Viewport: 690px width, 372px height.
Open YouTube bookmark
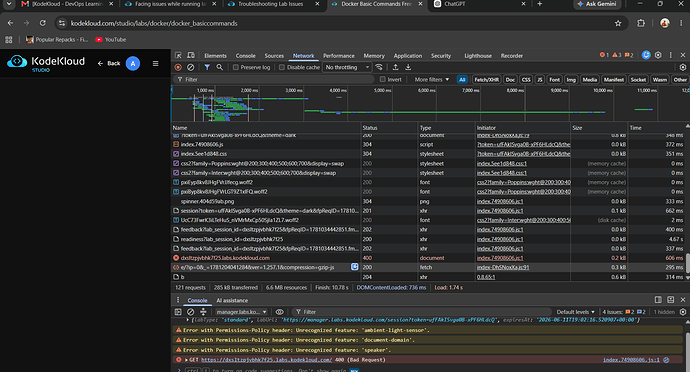click(111, 40)
